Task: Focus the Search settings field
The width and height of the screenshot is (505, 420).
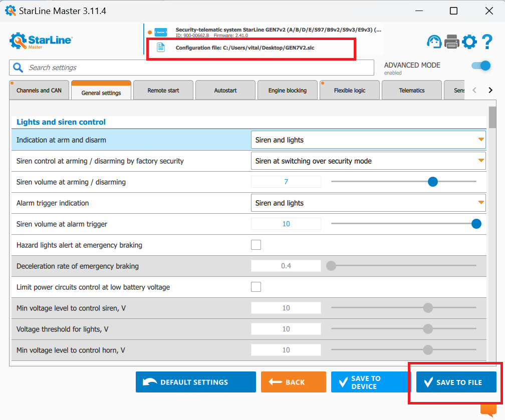Action: point(191,68)
